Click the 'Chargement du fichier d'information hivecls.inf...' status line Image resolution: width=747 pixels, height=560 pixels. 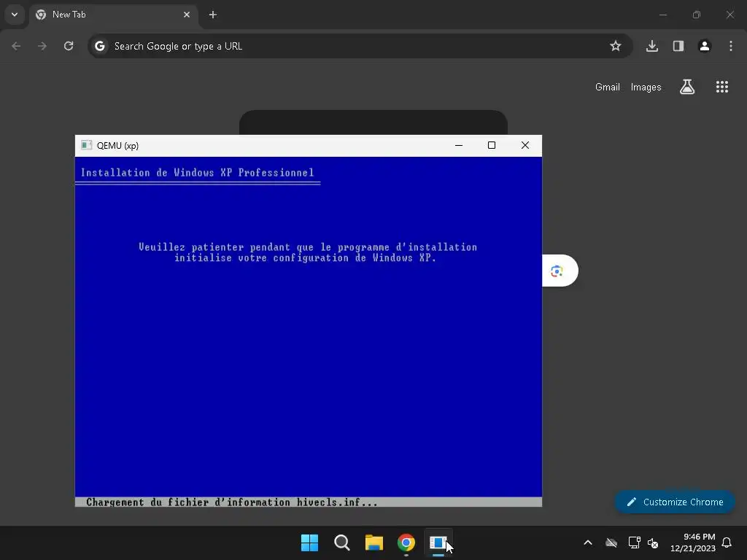[x=231, y=502]
